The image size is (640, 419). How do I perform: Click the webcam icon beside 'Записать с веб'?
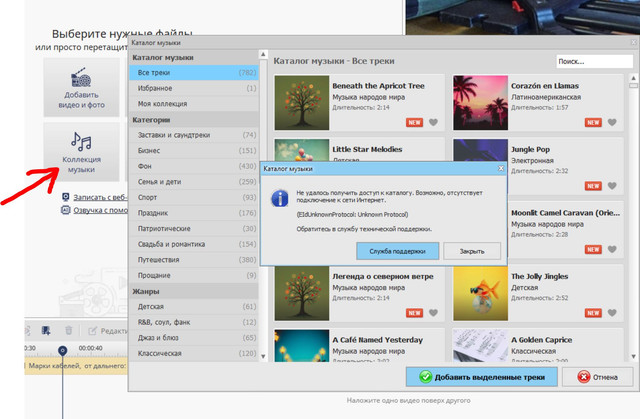[x=65, y=197]
